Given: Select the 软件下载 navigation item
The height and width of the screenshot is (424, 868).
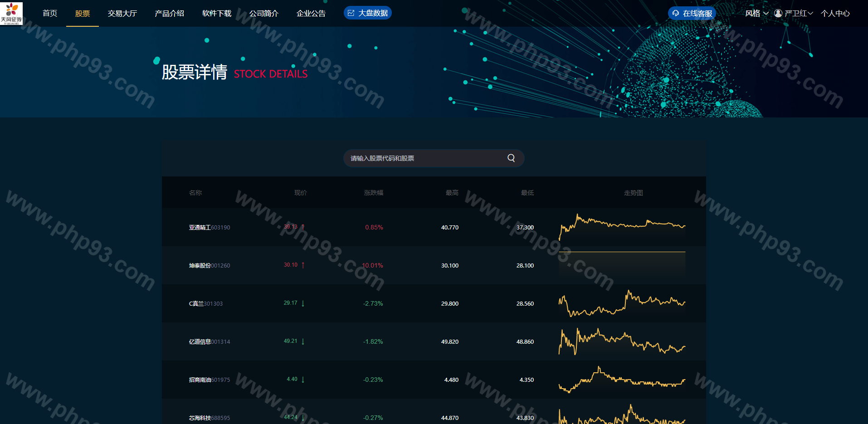Looking at the screenshot, I should 217,14.
